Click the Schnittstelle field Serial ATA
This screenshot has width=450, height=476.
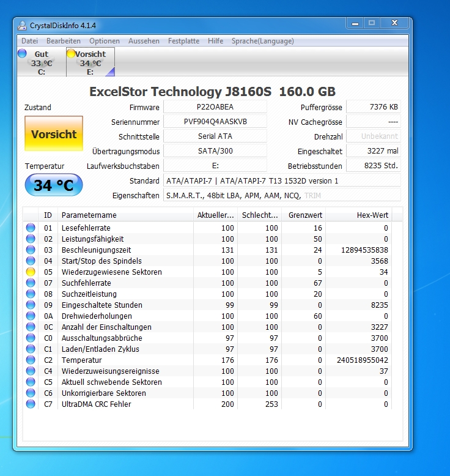pos(215,136)
